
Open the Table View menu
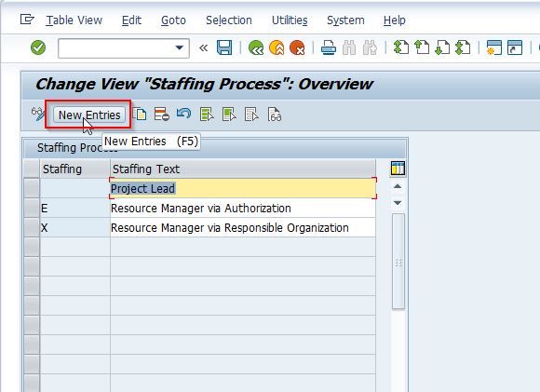[x=74, y=20]
